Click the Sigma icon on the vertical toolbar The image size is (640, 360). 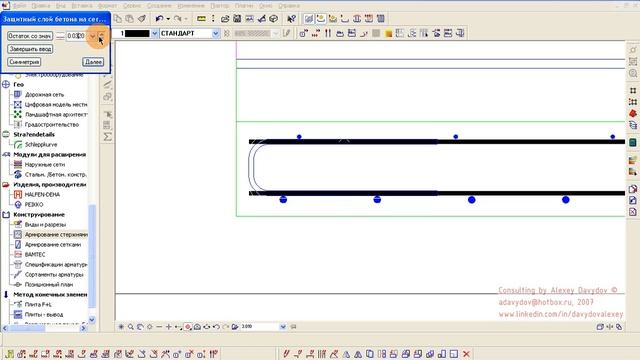[x=107, y=137]
